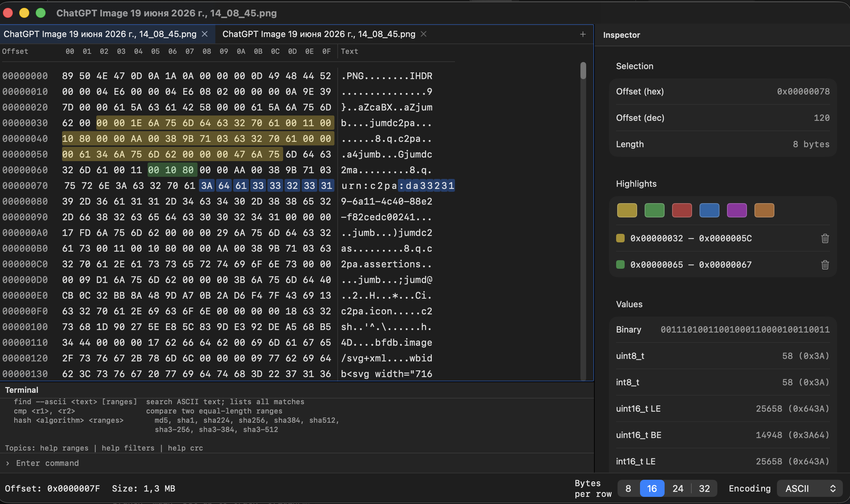Pick the purple highlight color swatch
The image size is (850, 504).
[737, 210]
